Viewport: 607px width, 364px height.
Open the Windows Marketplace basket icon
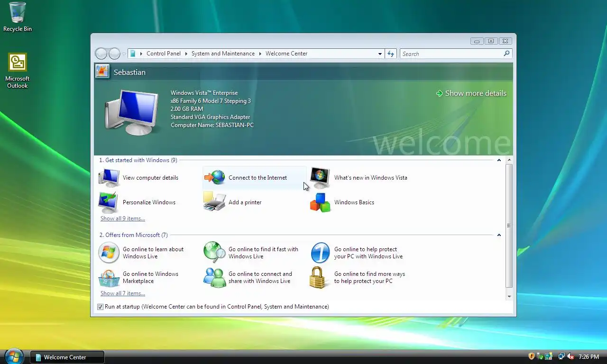coord(109,277)
